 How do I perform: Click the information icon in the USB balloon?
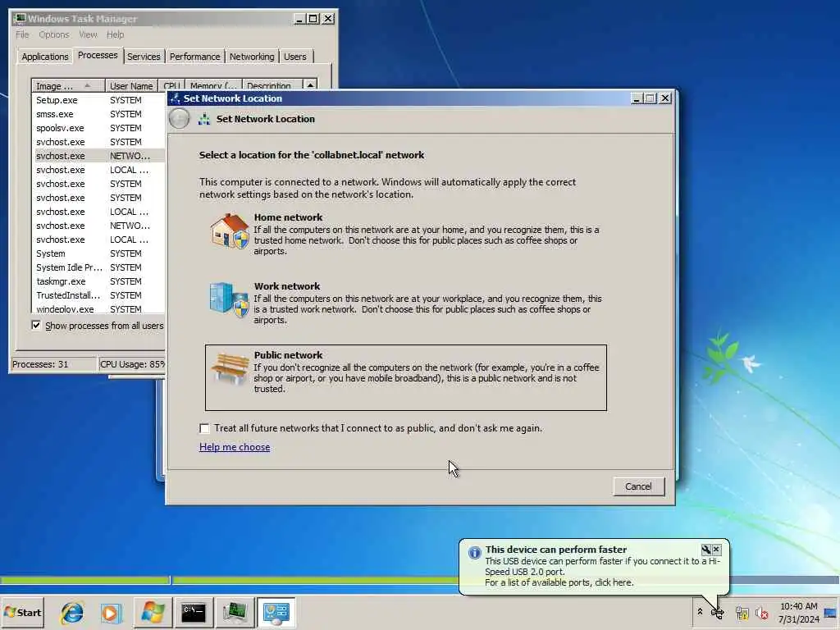pos(475,552)
